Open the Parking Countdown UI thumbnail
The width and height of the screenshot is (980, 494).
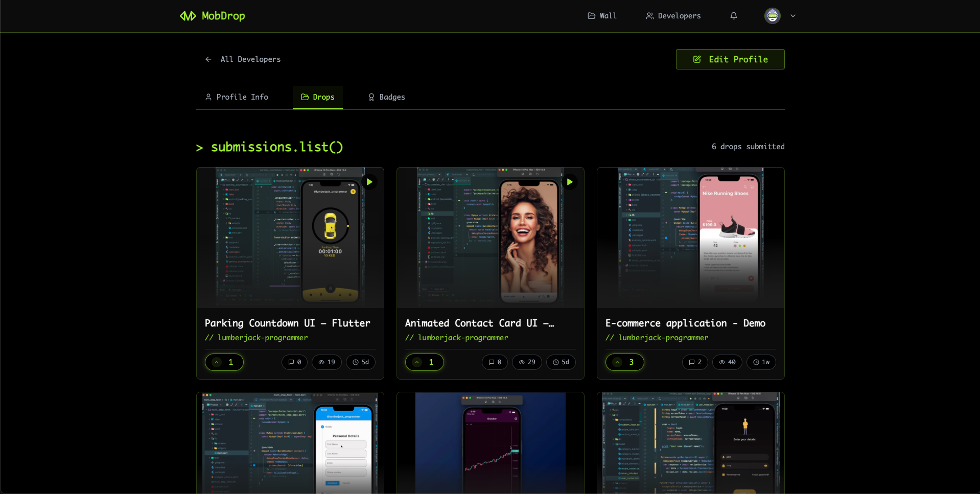(290, 238)
